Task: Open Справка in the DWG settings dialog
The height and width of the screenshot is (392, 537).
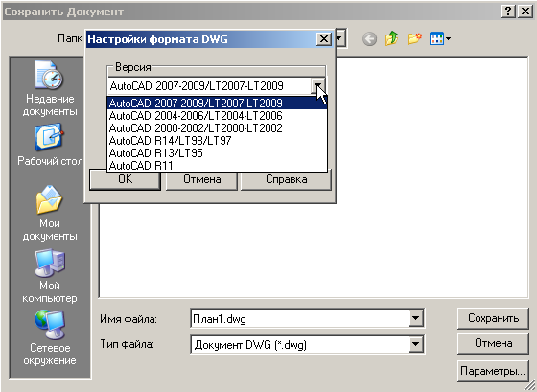Action: point(287,180)
